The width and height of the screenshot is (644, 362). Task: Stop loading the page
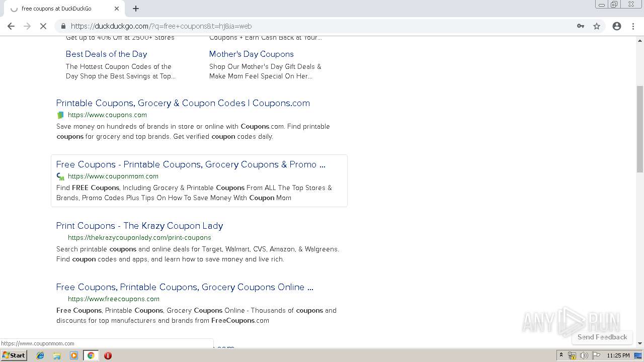coord(43,26)
